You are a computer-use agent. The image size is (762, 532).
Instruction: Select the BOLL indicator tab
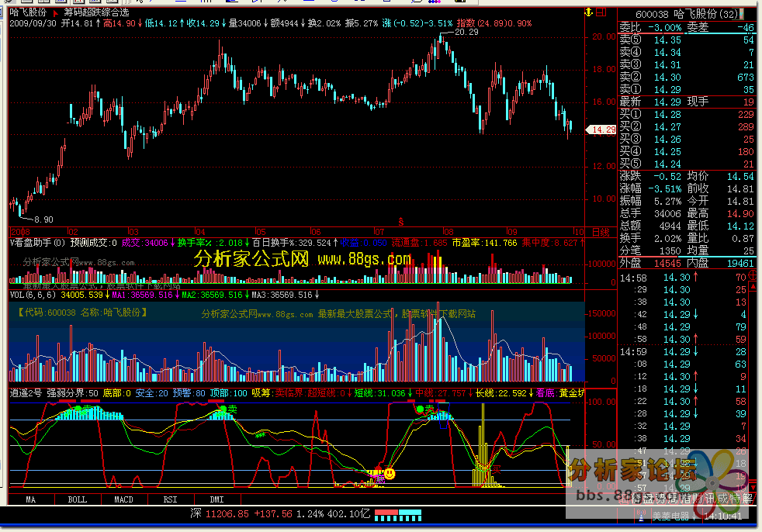(x=77, y=499)
